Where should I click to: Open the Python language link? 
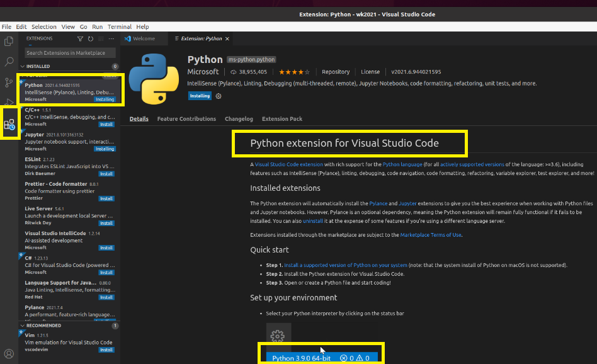(402, 164)
